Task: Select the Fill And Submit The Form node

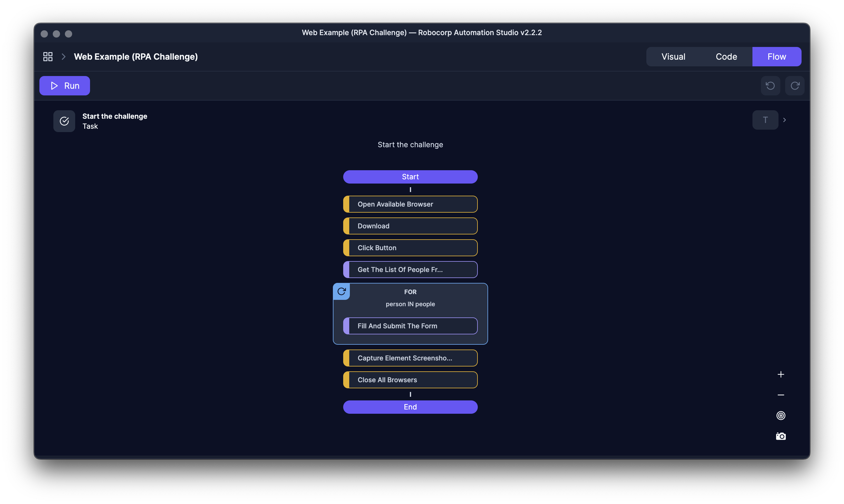Action: pos(410,326)
